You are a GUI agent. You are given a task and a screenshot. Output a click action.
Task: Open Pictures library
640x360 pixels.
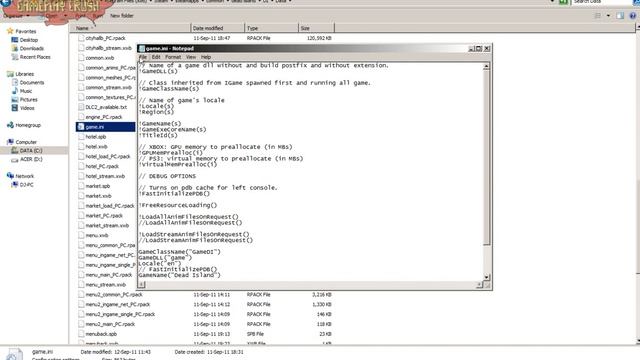[29, 100]
